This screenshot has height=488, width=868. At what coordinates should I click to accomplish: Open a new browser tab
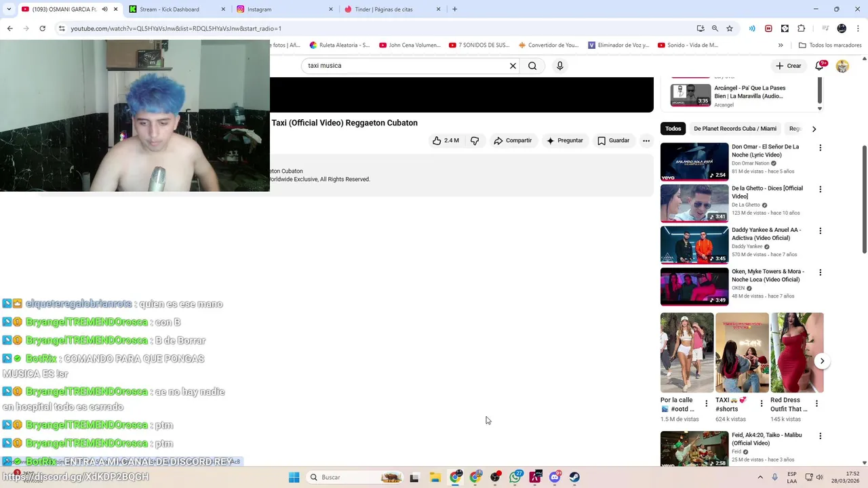[454, 9]
